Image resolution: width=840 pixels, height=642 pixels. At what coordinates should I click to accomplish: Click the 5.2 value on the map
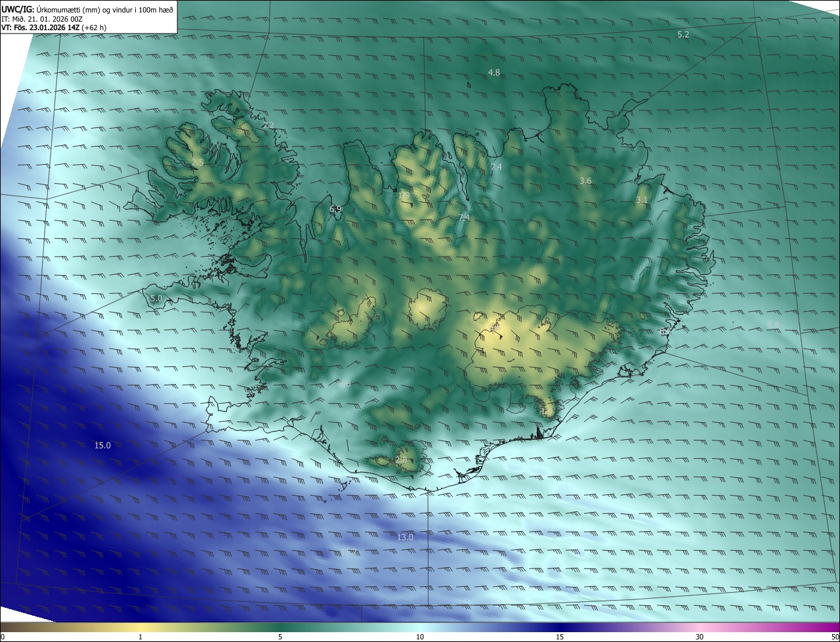(x=683, y=34)
